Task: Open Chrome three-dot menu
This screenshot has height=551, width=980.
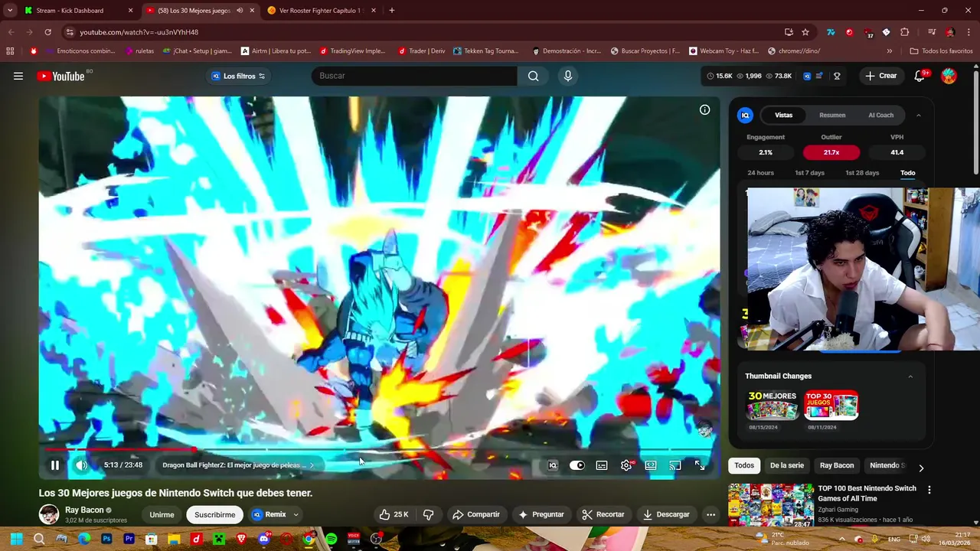Action: (969, 32)
